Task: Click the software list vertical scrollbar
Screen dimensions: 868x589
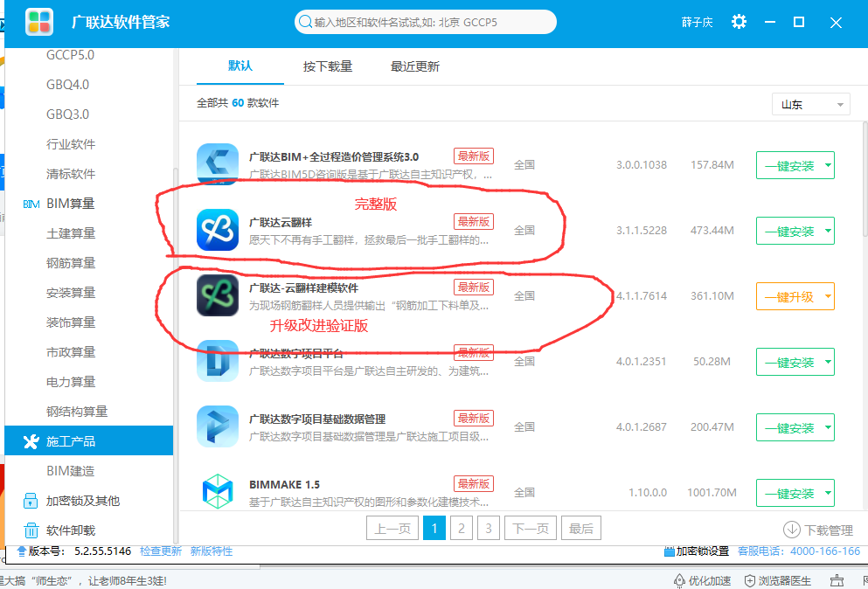Action: click(x=865, y=180)
